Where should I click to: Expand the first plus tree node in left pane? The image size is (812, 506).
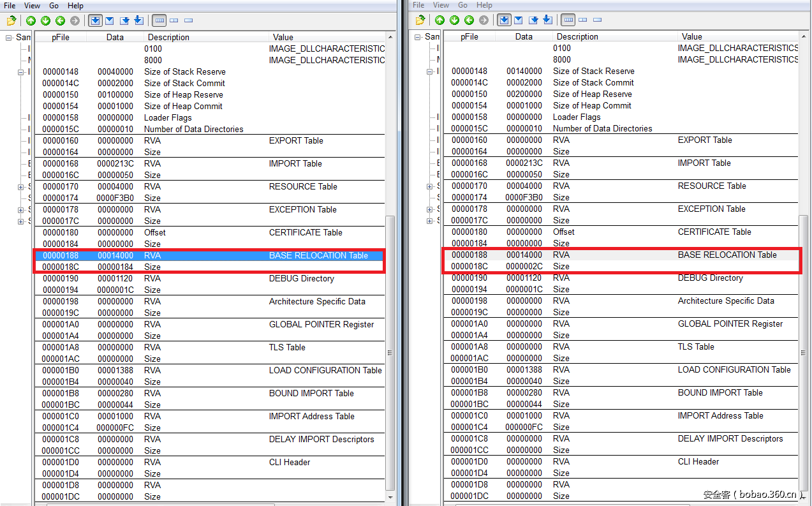(x=21, y=187)
